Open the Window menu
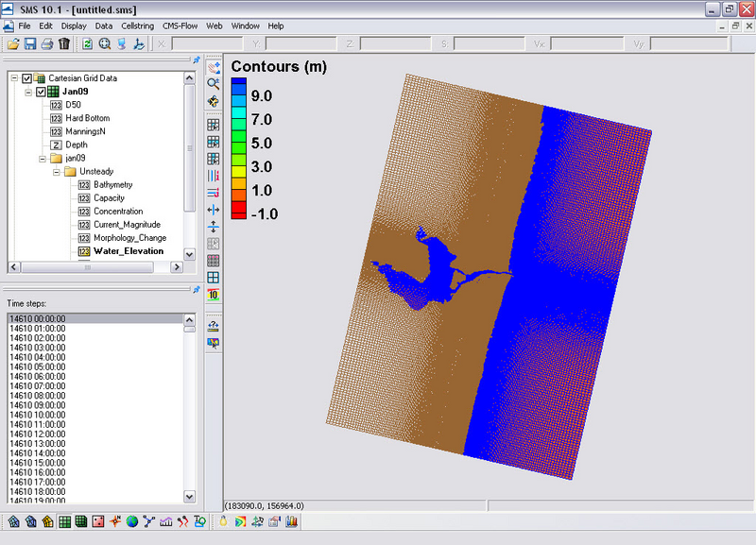This screenshot has width=756, height=545. coord(245,26)
